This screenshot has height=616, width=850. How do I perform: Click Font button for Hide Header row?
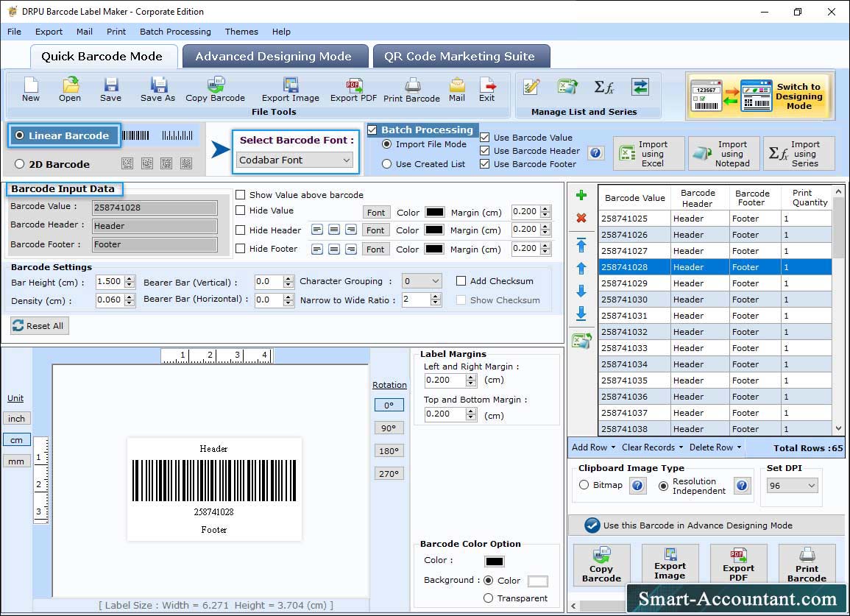pos(375,230)
